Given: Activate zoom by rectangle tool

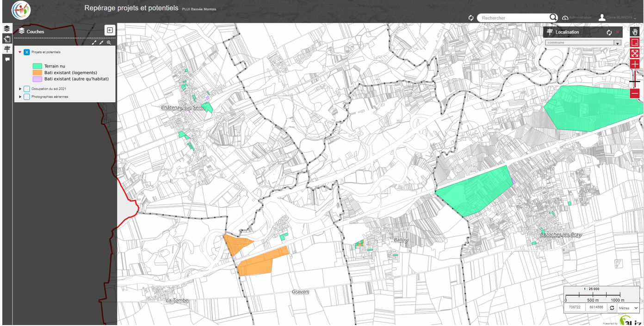Looking at the screenshot, I should tap(635, 43).
